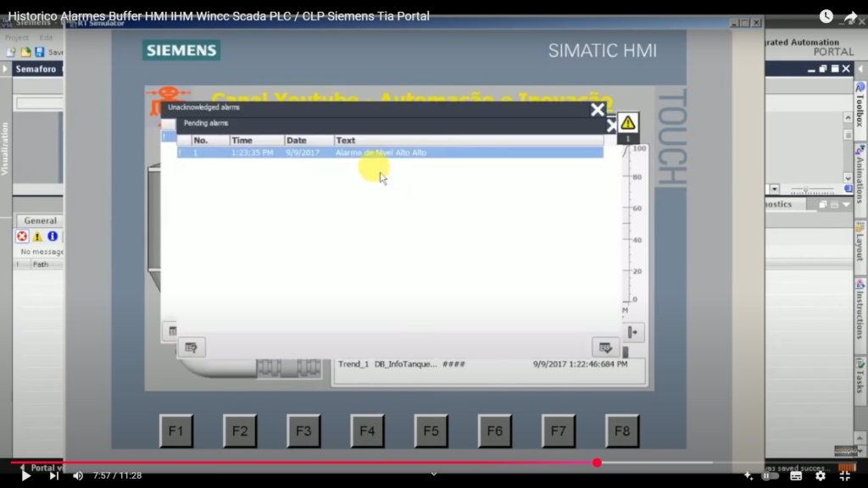The width and height of the screenshot is (868, 488).
Task: Close the Pending alarms window
Action: click(x=611, y=125)
